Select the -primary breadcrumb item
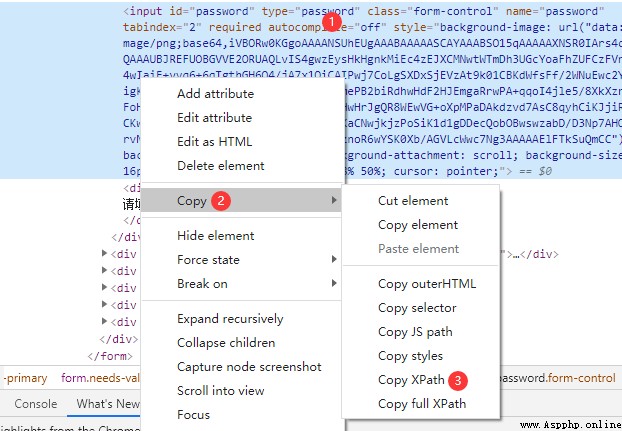The width and height of the screenshot is (622, 431). pyautogui.click(x=25, y=378)
